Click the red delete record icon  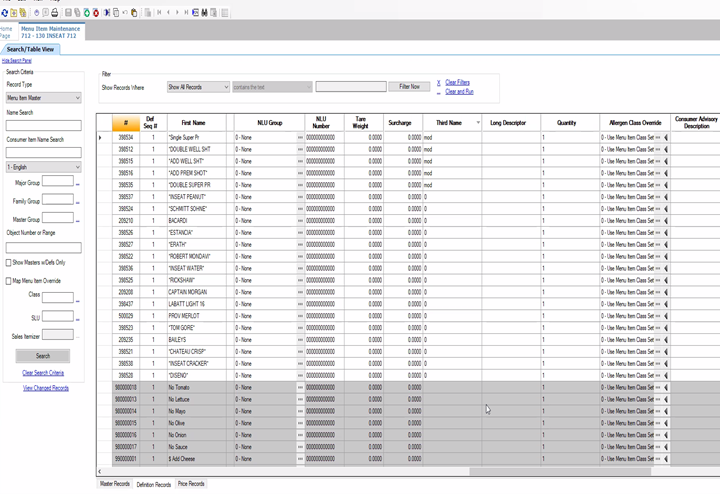96,13
